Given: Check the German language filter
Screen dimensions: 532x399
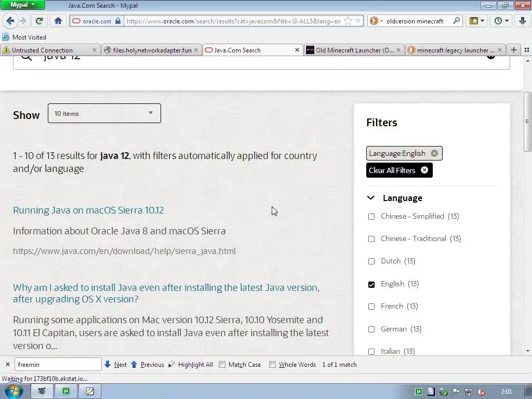Looking at the screenshot, I should 371,329.
